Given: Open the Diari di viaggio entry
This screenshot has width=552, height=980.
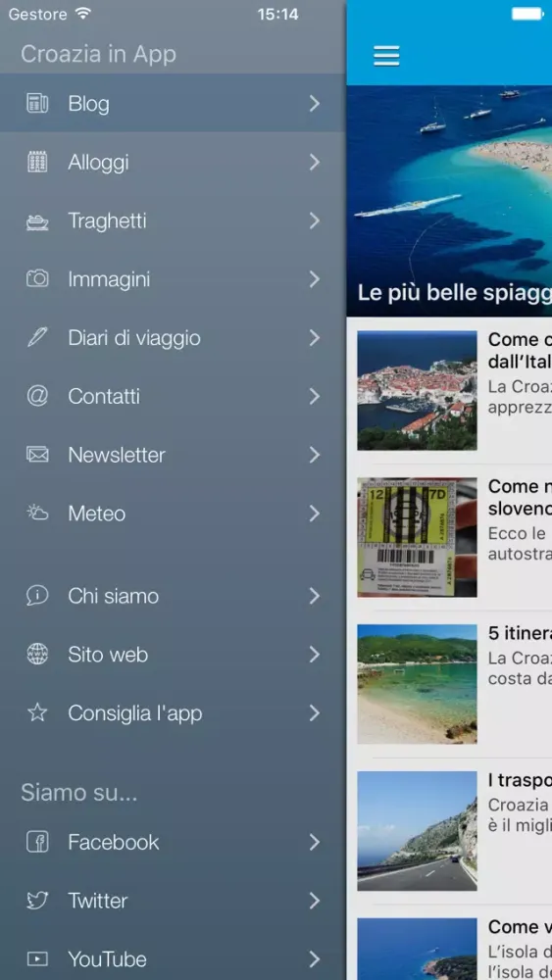Looking at the screenshot, I should [173, 338].
